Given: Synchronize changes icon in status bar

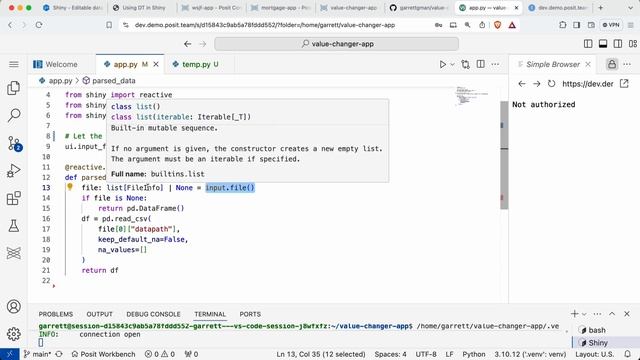Looking at the screenshot, I should [59, 354].
